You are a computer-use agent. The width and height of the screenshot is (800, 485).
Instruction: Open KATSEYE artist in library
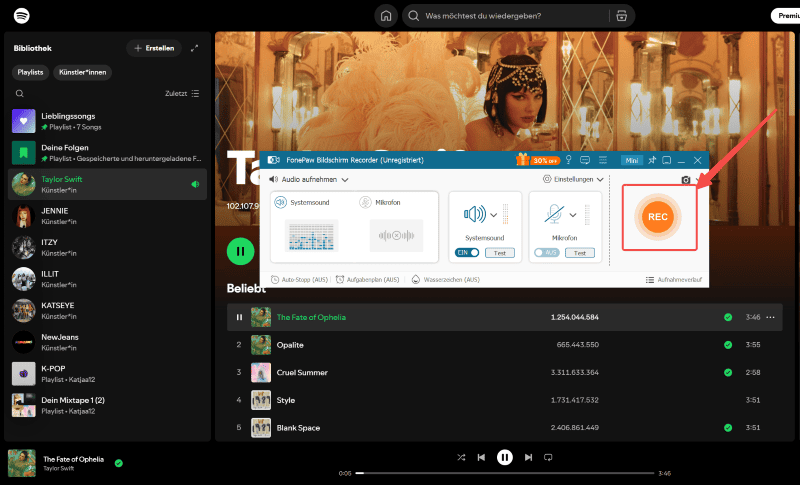click(108, 311)
